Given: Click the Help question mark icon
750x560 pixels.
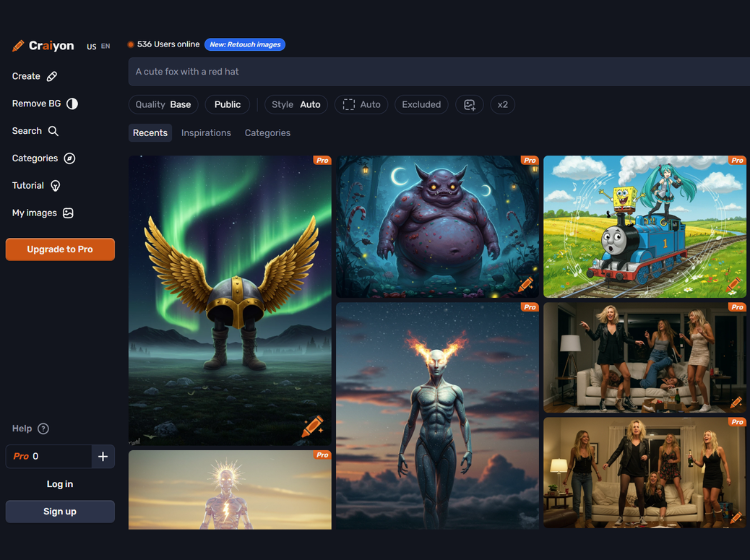Looking at the screenshot, I should click(x=43, y=429).
